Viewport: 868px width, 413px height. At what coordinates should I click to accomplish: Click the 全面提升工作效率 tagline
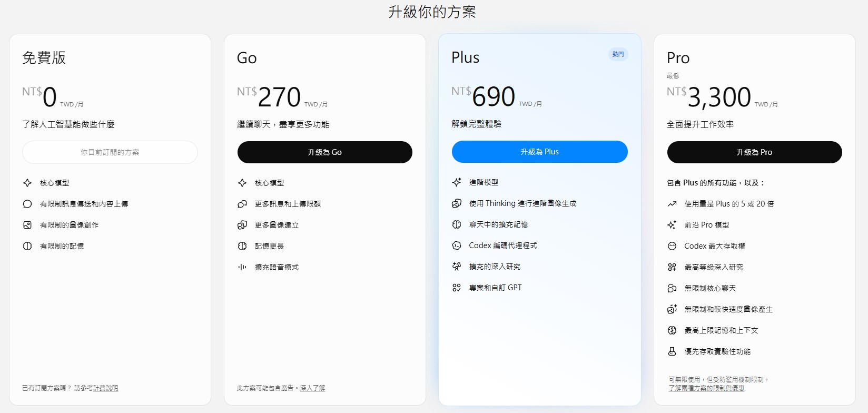coord(701,124)
